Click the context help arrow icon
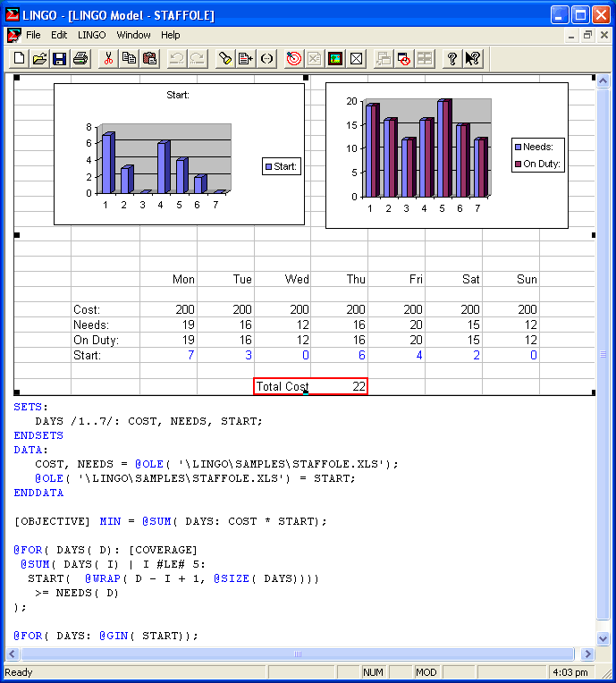The width and height of the screenshot is (616, 683). click(x=473, y=59)
